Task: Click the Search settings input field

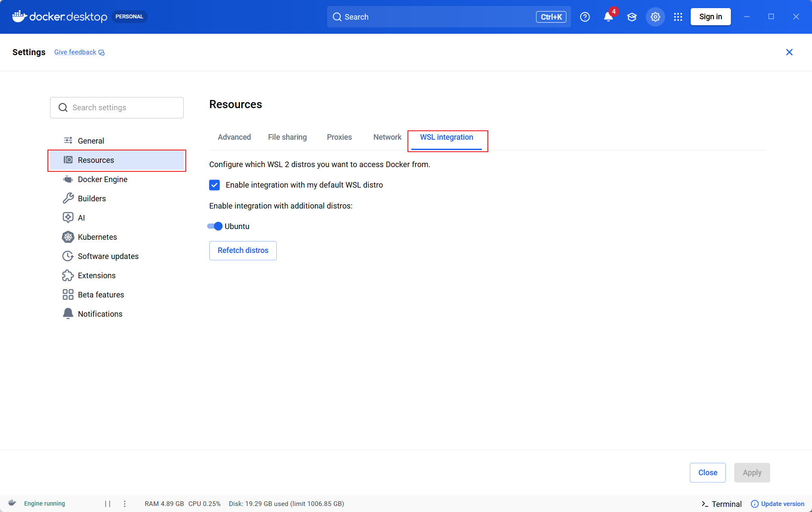Action: (x=117, y=108)
